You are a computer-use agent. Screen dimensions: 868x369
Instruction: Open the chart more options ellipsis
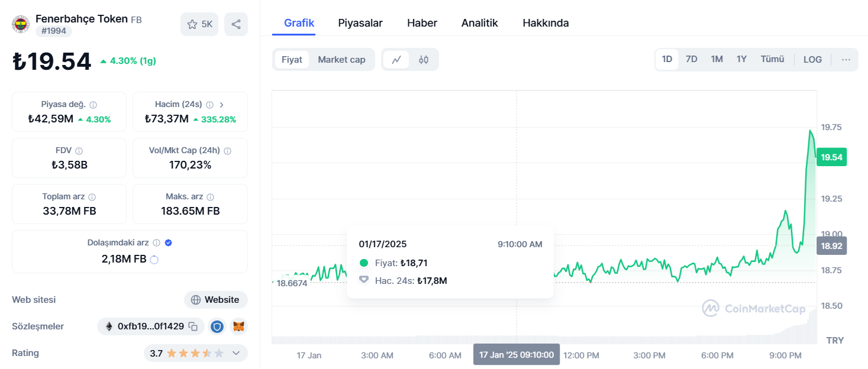point(846,60)
